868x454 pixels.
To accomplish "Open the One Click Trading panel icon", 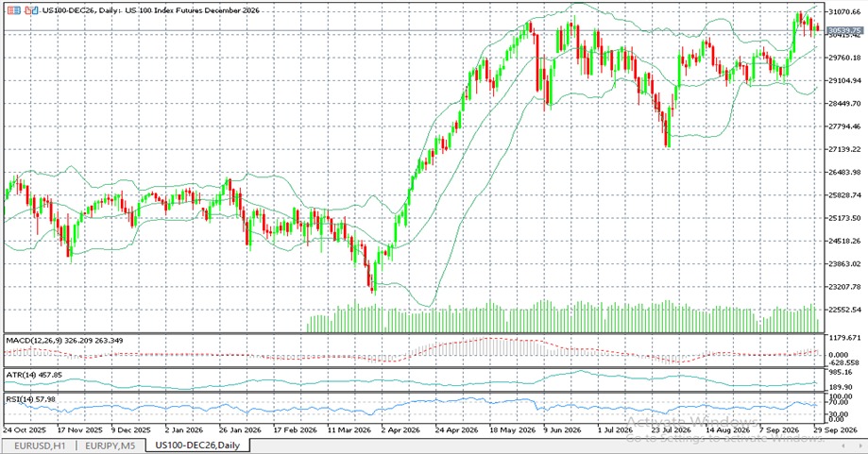I will [x=14, y=10].
